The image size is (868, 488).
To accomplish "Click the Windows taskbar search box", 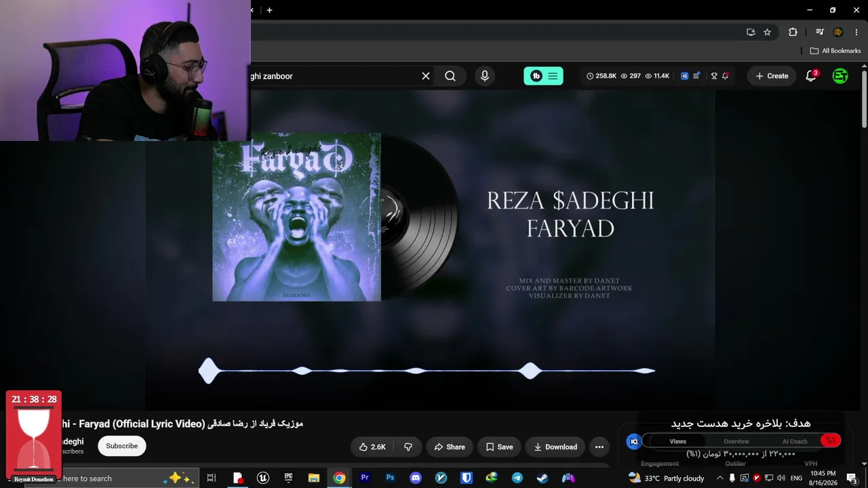I will click(x=129, y=478).
